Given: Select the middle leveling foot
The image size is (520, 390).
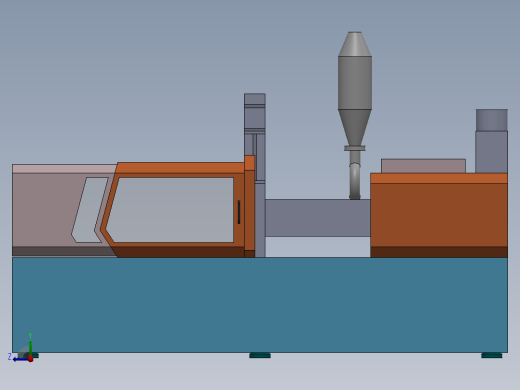Looking at the screenshot, I should point(260,355).
